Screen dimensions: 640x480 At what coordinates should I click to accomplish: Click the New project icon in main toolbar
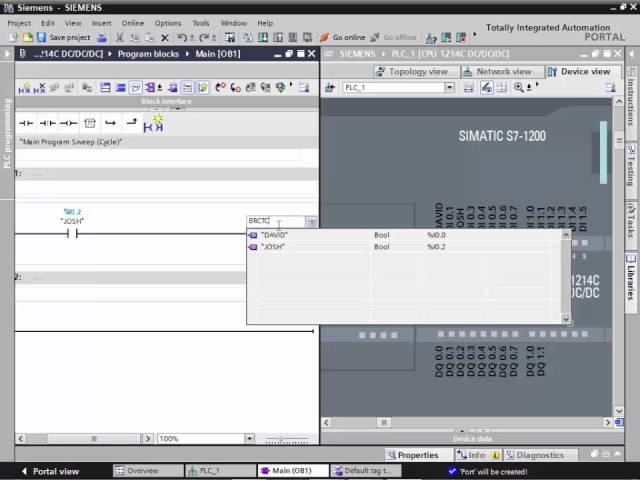coord(13,38)
